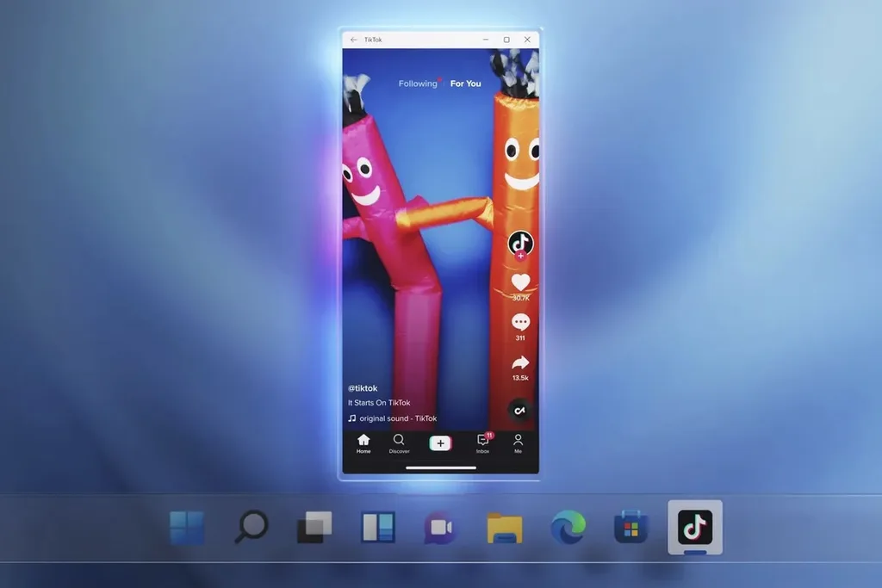Follow creator via the red plus badge
The height and width of the screenshot is (588, 882).
(x=520, y=256)
